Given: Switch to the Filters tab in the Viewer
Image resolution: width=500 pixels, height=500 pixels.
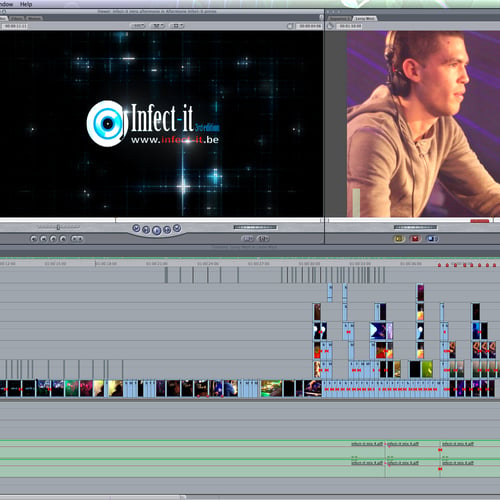Looking at the screenshot, I should 17,18.
